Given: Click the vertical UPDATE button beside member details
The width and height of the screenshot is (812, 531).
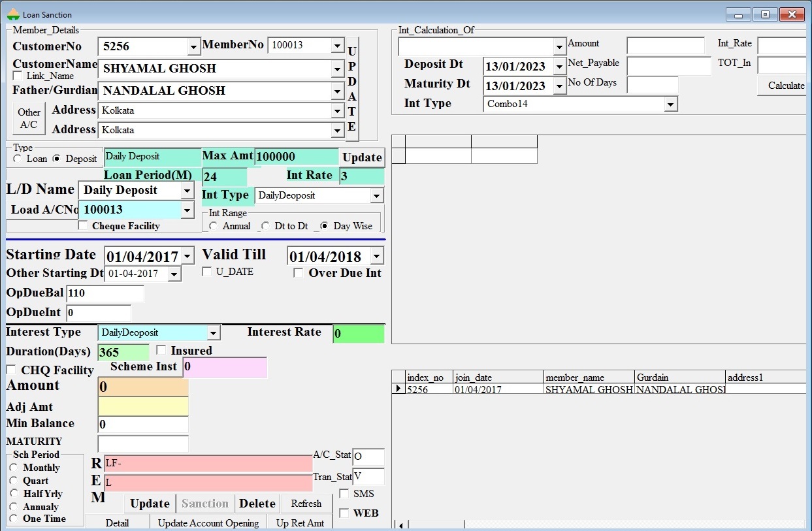Looking at the screenshot, I should point(351,88).
